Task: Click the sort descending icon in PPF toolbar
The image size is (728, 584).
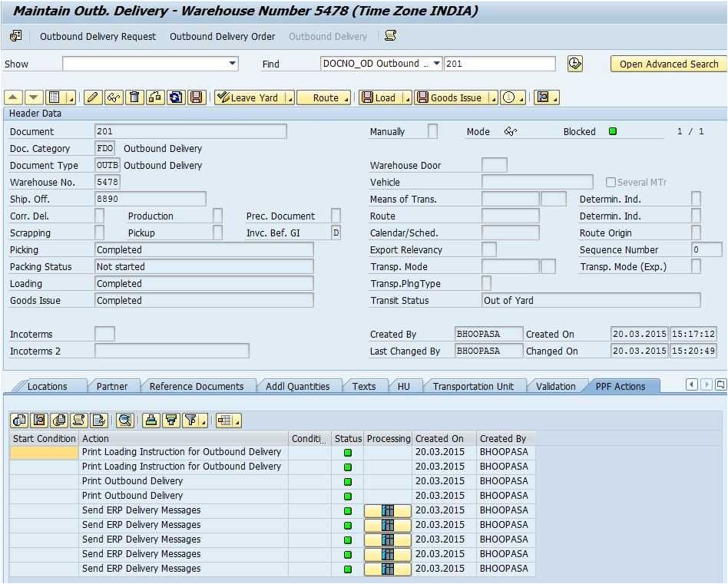Action: (x=171, y=421)
